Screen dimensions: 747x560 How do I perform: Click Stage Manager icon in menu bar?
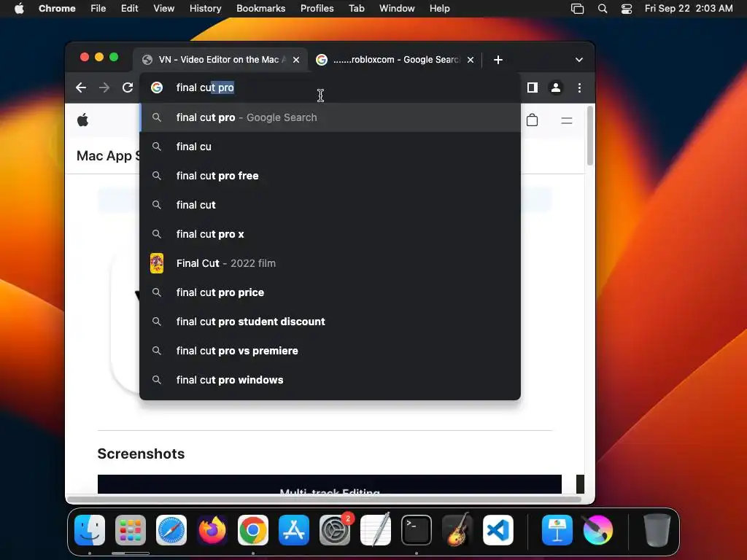578,9
